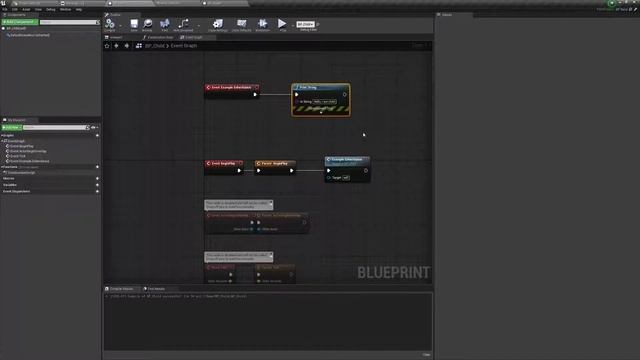Click the Example Inheritance Target input pin
The image size is (640, 360).
click(329, 178)
